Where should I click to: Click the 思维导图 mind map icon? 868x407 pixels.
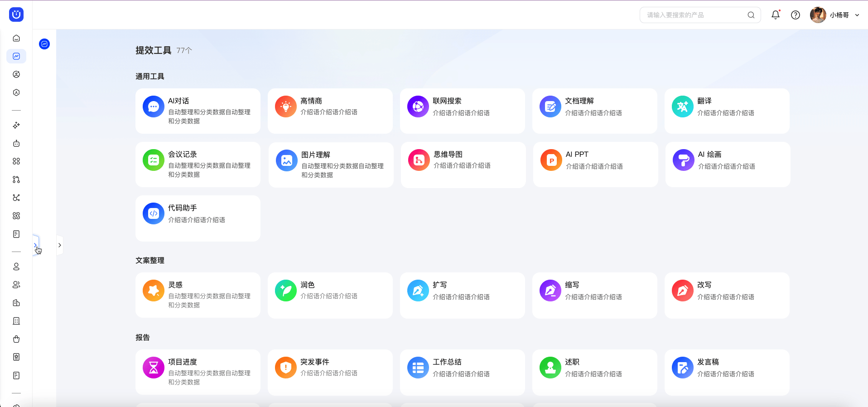pos(419,160)
